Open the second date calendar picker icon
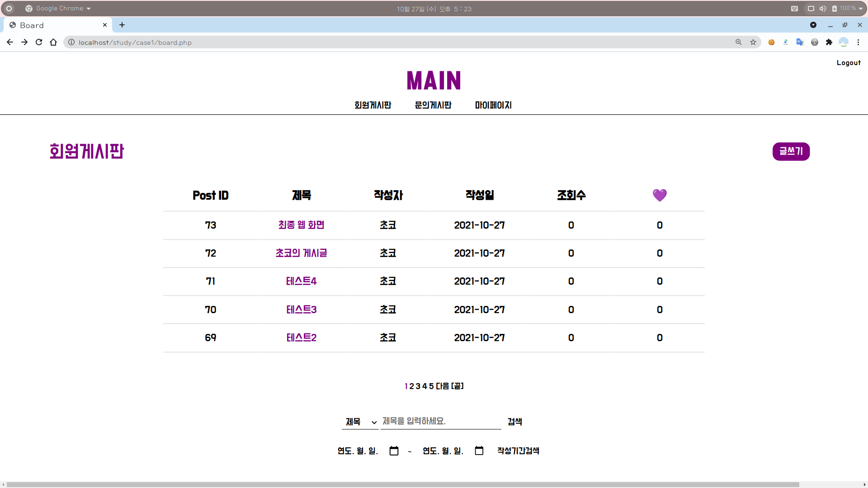Screen dimensions: 868x488 (x=479, y=451)
